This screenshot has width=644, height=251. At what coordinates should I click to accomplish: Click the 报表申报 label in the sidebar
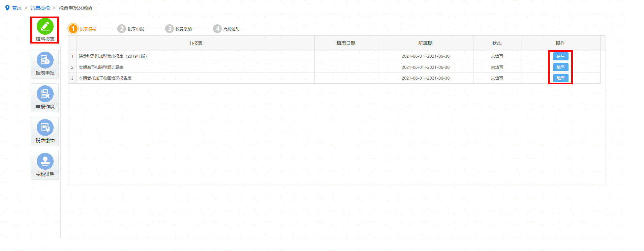click(45, 73)
